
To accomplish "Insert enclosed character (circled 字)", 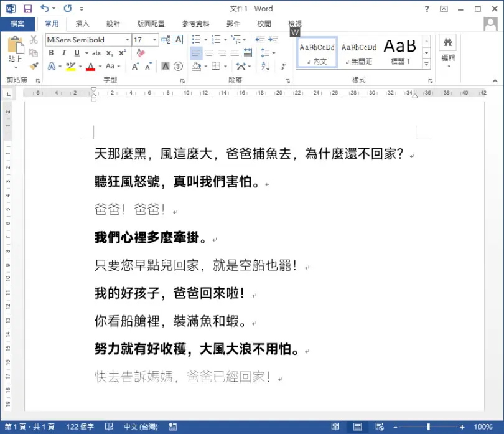I will [179, 66].
